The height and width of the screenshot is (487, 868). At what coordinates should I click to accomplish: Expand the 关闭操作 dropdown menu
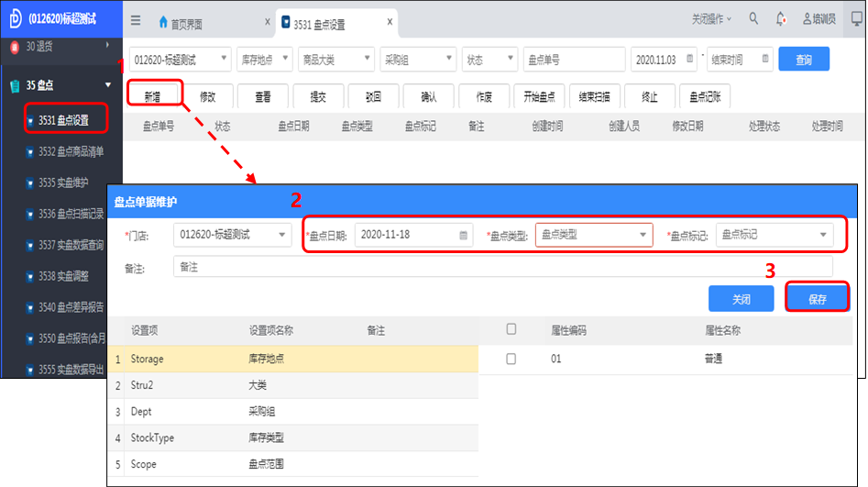point(711,18)
